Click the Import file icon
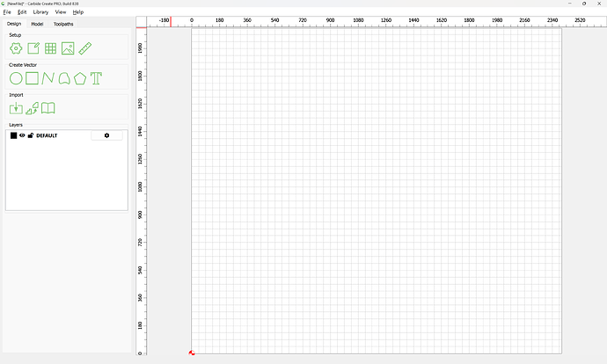 coord(16,108)
